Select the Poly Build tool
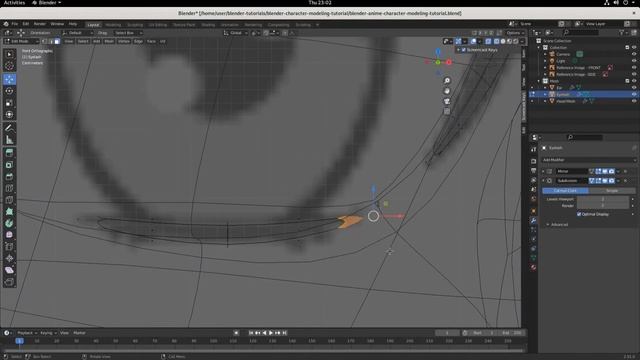 (9, 212)
